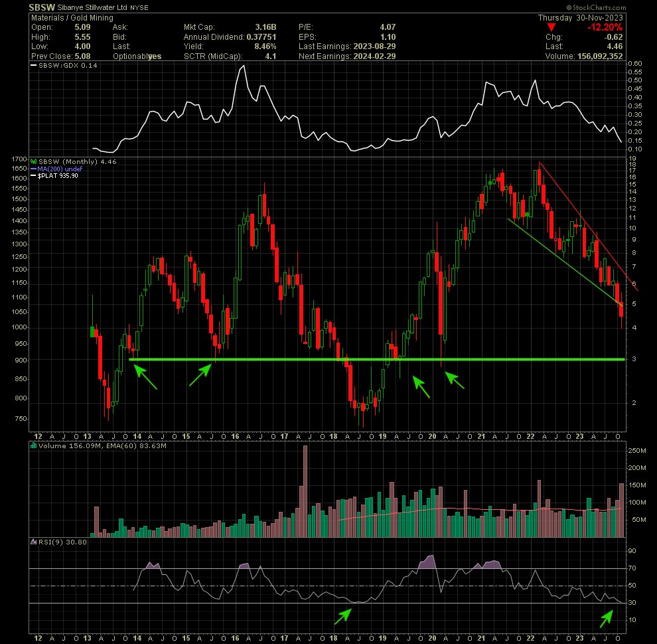
Task: Click the volume bars icon beside Volume legend
Action: click(34, 445)
